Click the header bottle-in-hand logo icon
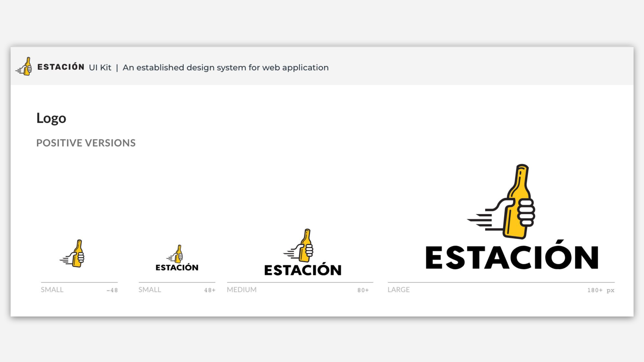644x362 pixels. coord(24,67)
